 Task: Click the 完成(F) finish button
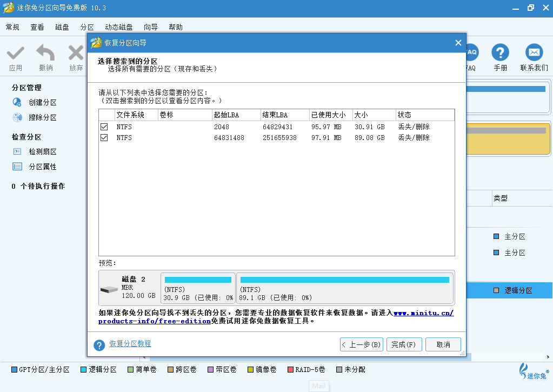coord(404,344)
